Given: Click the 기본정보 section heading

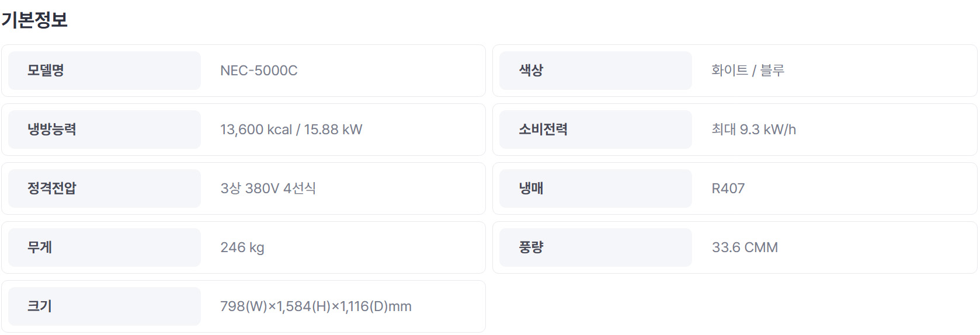Looking at the screenshot, I should pyautogui.click(x=34, y=20).
